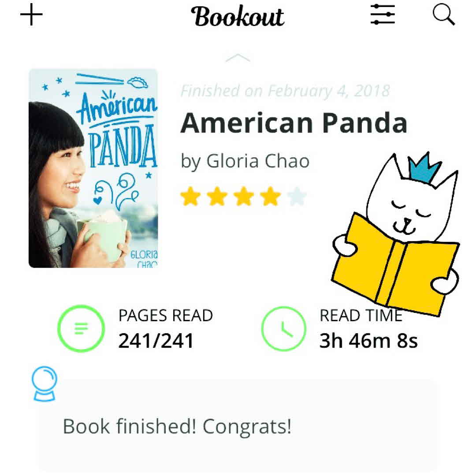
Task: Tap the search magnifying glass
Action: point(443,16)
